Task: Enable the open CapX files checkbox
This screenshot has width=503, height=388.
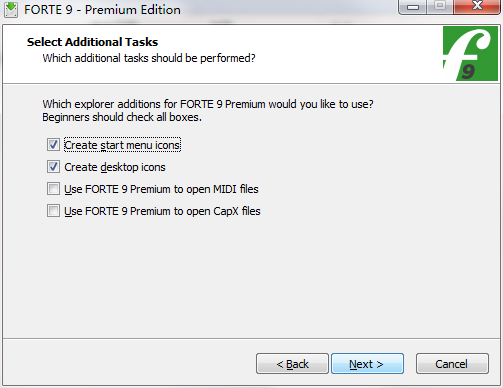Action: [53, 211]
